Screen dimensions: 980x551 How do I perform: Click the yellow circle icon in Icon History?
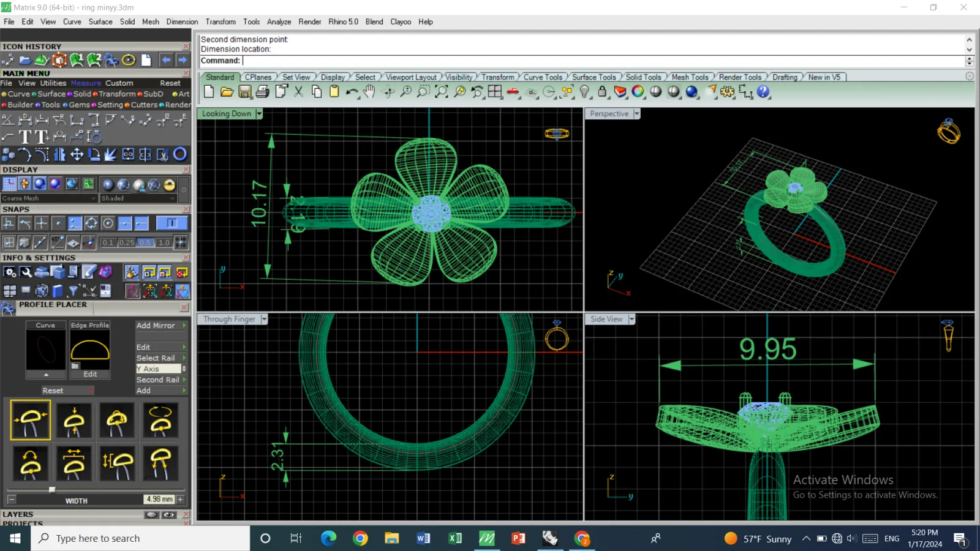[129, 60]
